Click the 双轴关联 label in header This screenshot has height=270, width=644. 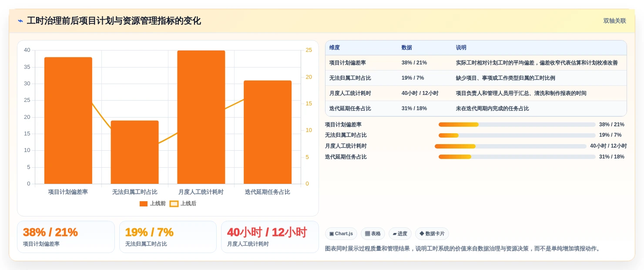coord(614,21)
